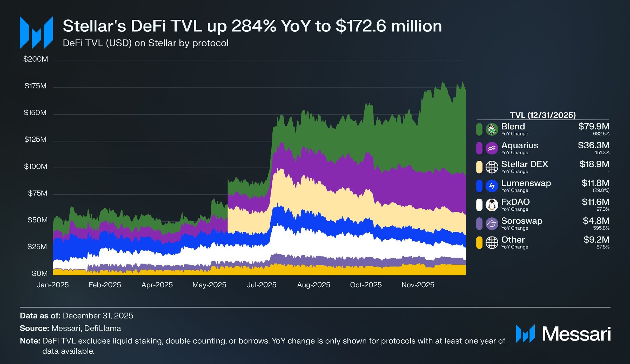Click the TVL (12/31/2025) legend header

543,115
